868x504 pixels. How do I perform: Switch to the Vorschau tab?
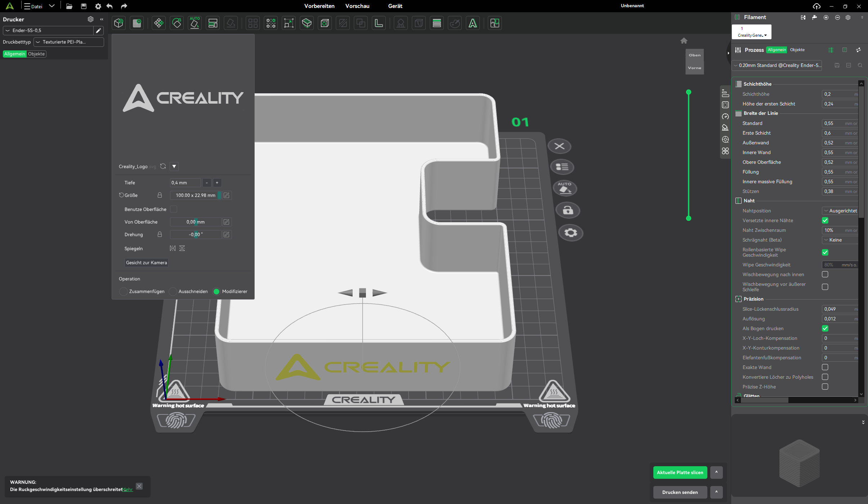click(357, 6)
